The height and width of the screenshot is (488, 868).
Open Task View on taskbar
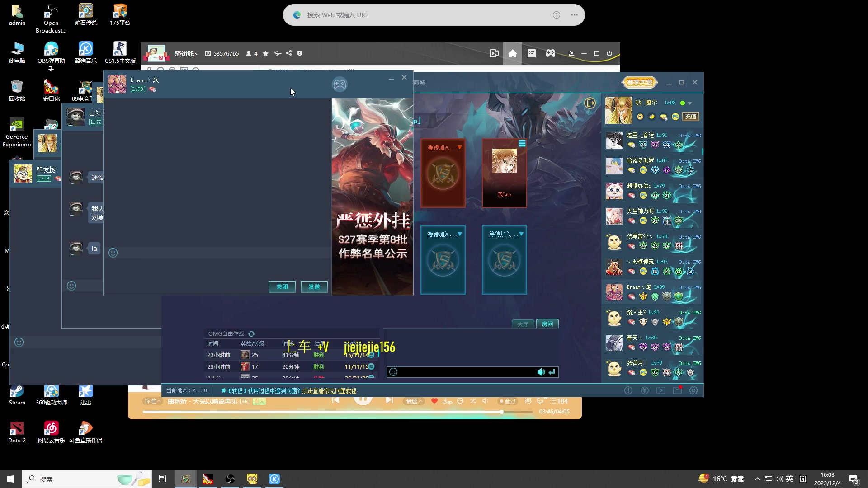click(x=163, y=479)
